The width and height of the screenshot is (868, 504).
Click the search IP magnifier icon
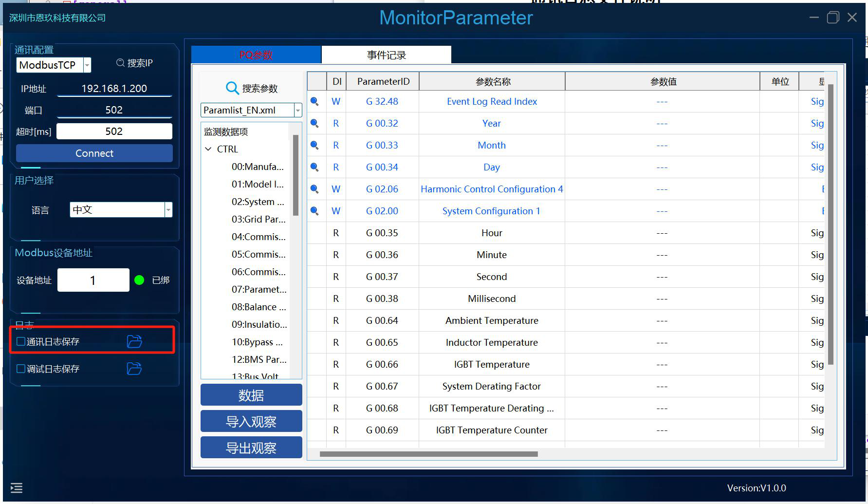(120, 63)
